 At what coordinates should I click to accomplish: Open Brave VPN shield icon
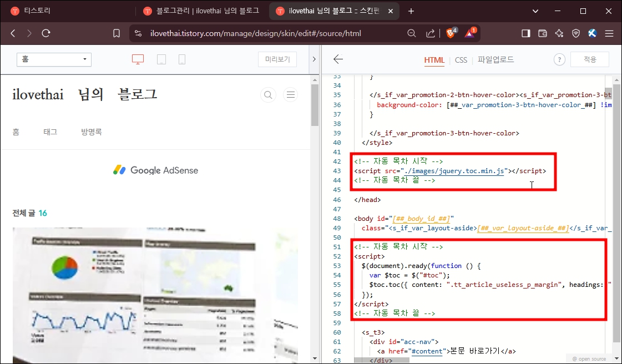coord(576,33)
